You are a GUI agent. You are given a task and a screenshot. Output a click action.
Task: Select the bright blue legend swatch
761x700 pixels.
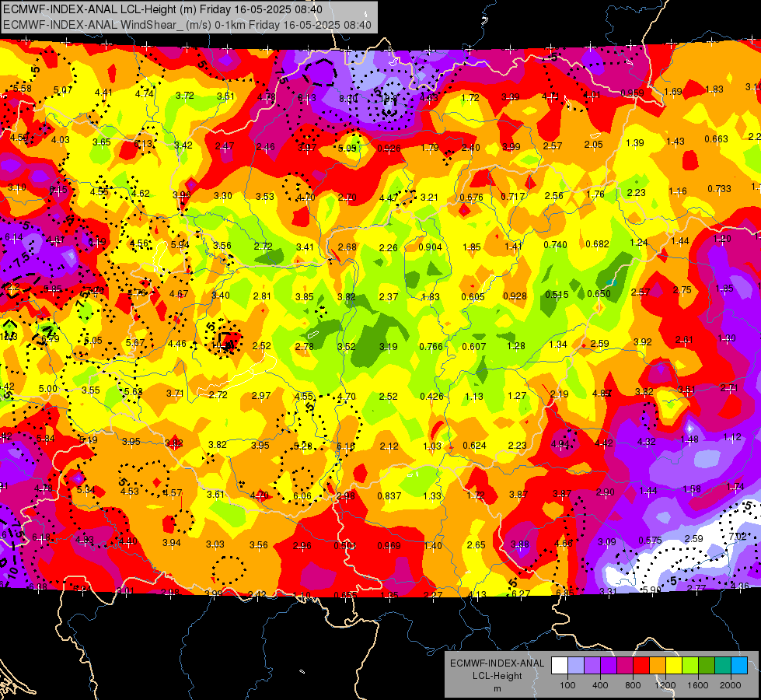[x=739, y=666]
